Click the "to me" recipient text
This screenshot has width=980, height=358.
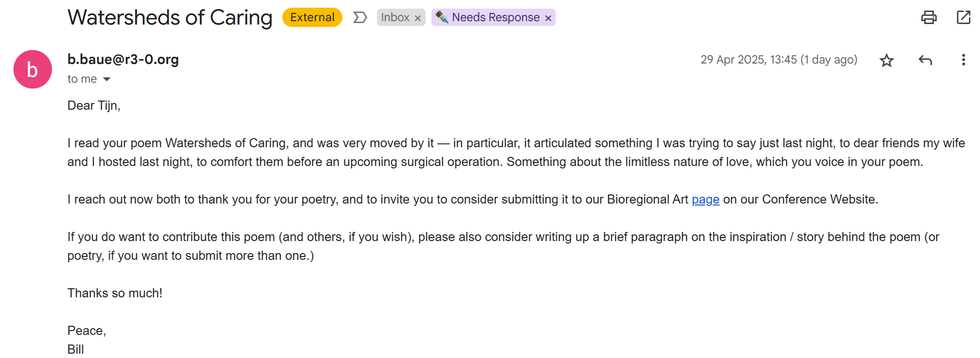coord(82,79)
